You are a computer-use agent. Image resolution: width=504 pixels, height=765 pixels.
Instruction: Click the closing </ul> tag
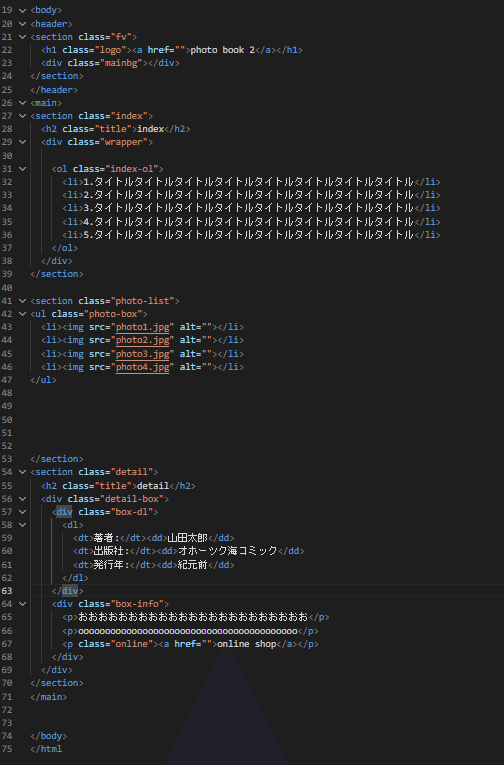(x=43, y=380)
